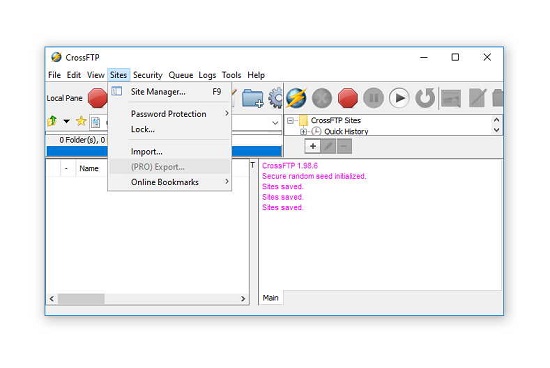The image size is (550, 368).
Task: Choose Password Protection menu entry
Action: 169,114
